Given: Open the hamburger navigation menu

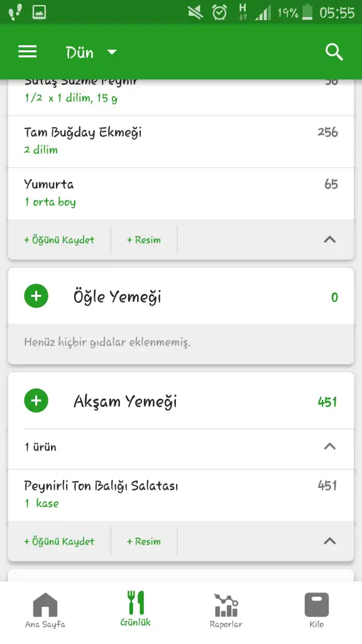Looking at the screenshot, I should 28,52.
